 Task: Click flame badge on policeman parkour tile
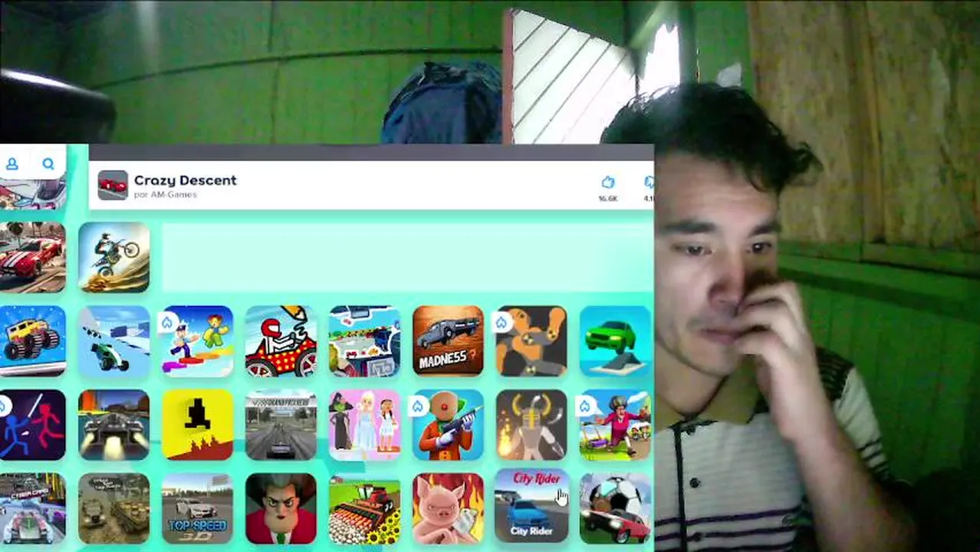pos(168,323)
